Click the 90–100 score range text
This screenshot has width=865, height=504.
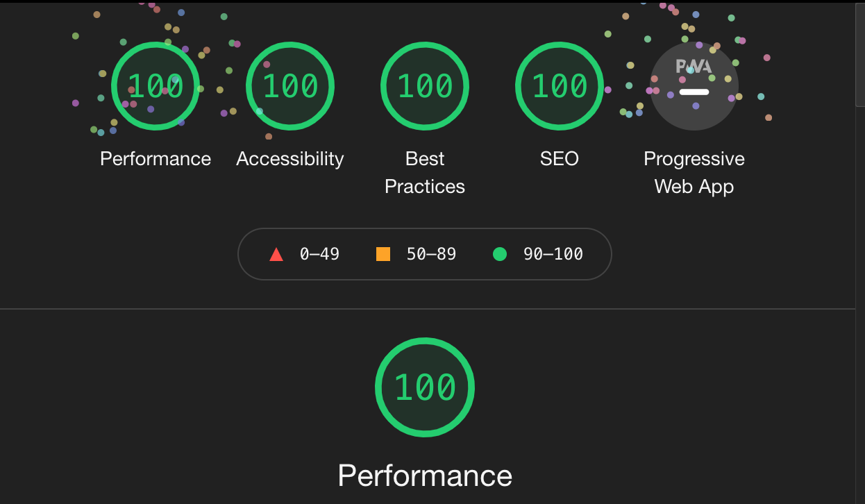(x=553, y=254)
